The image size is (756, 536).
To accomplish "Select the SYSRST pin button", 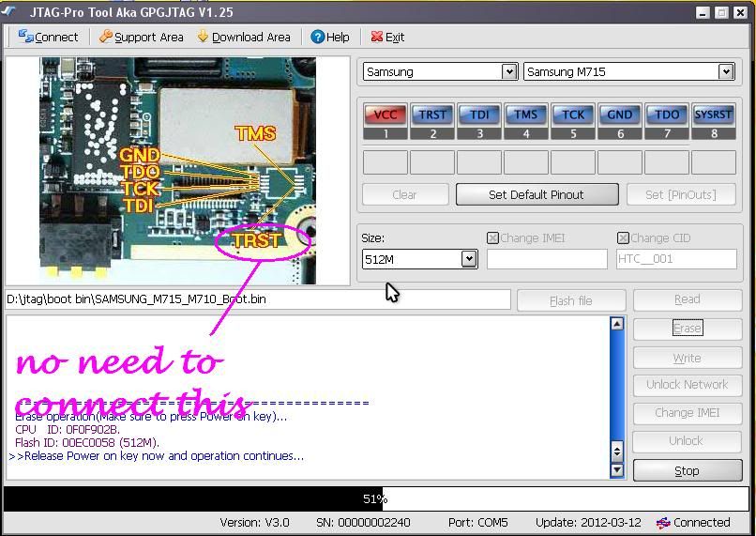I will pos(714,115).
